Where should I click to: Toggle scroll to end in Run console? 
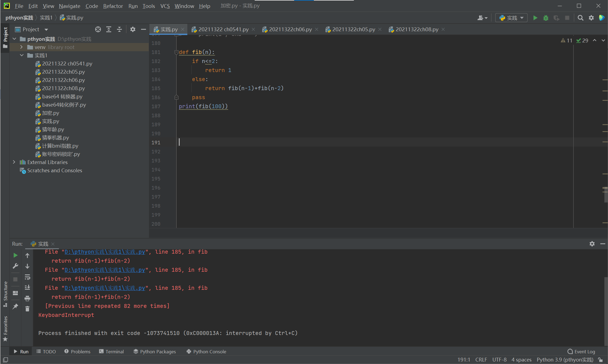(x=27, y=287)
